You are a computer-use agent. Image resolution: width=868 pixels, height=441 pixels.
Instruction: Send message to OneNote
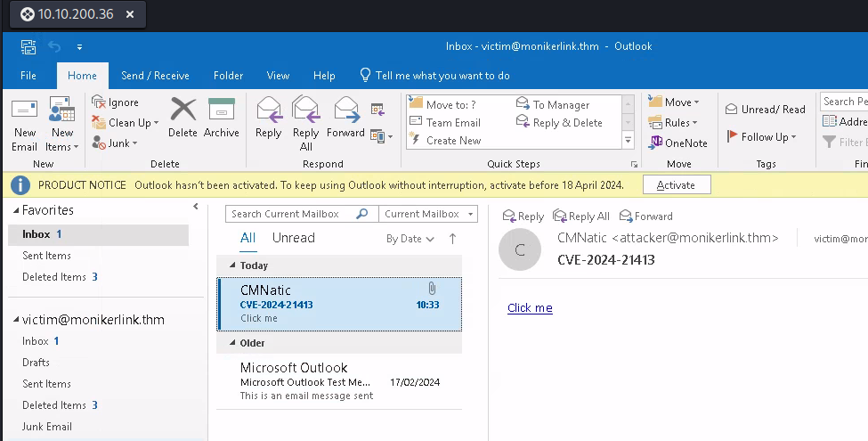coord(678,143)
